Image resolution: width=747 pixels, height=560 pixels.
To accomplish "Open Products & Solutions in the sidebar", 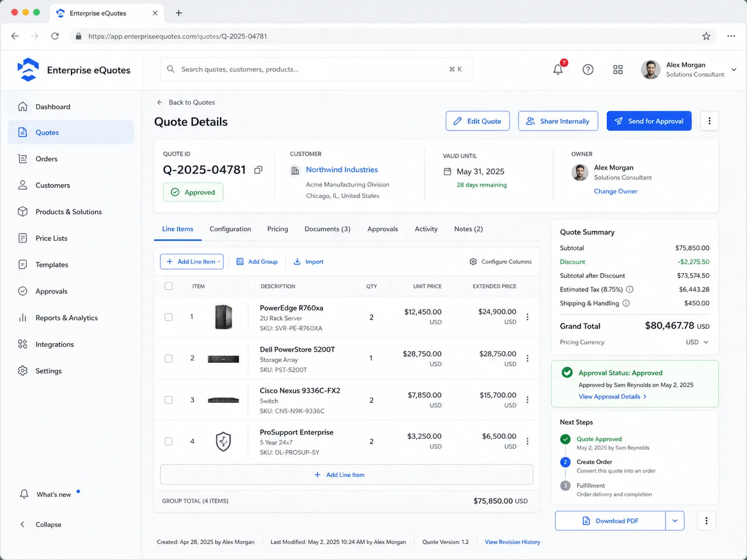I will pyautogui.click(x=71, y=212).
